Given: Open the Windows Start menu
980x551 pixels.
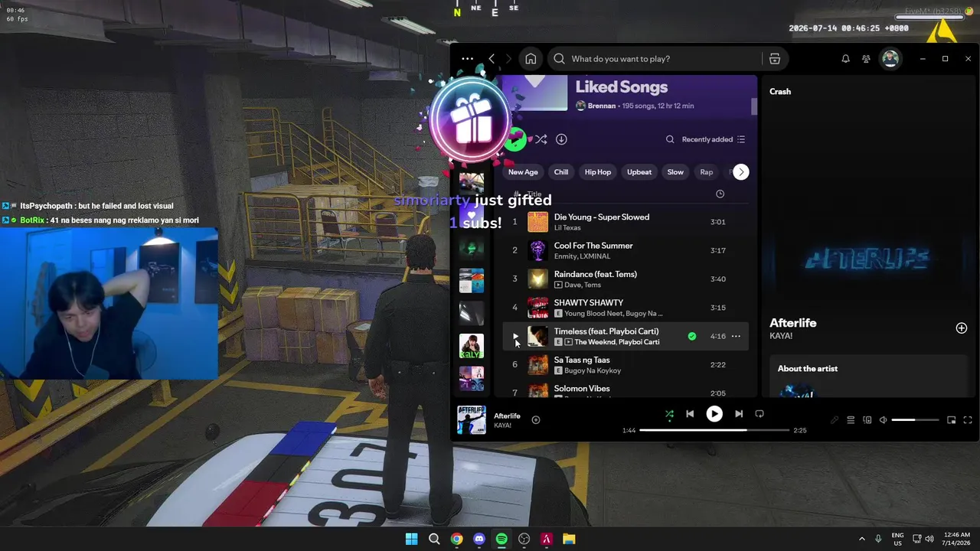Looking at the screenshot, I should [411, 539].
